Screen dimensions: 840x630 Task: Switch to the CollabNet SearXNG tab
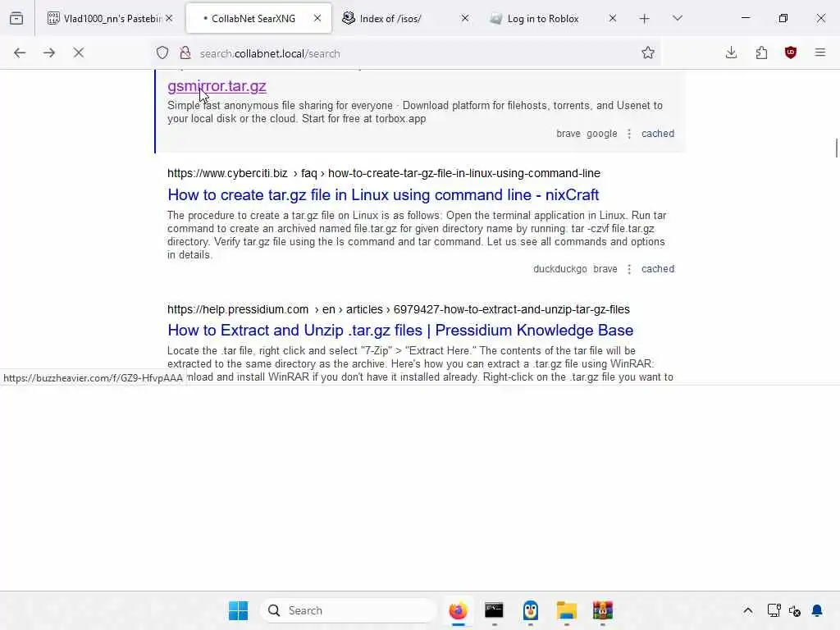258,19
